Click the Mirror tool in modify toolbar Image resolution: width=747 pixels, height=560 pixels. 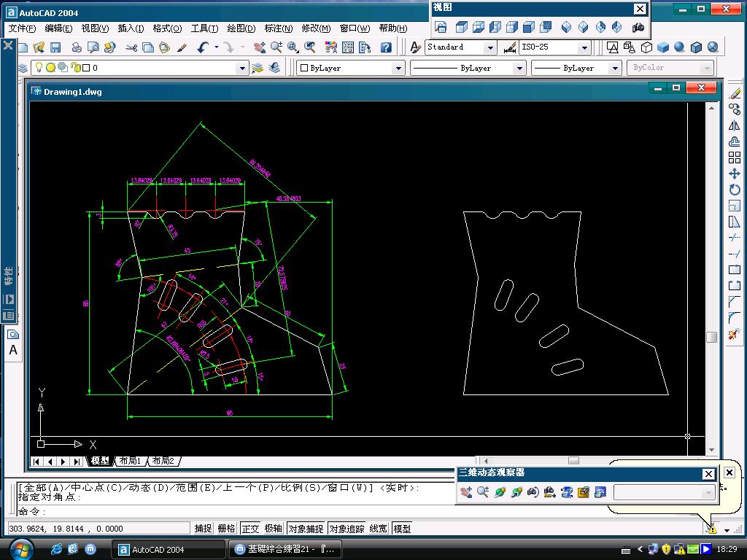coord(735,125)
